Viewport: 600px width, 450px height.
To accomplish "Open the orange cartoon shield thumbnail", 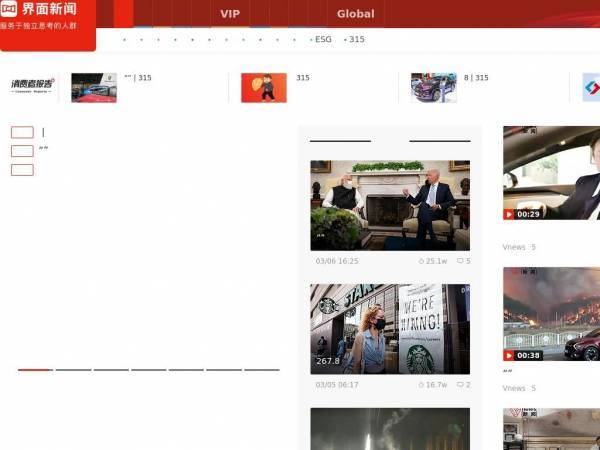I will [x=264, y=88].
